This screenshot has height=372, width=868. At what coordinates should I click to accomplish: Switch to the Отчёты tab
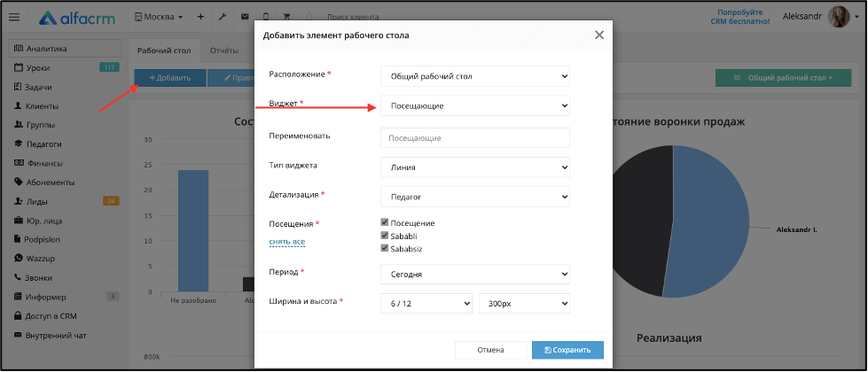point(224,50)
